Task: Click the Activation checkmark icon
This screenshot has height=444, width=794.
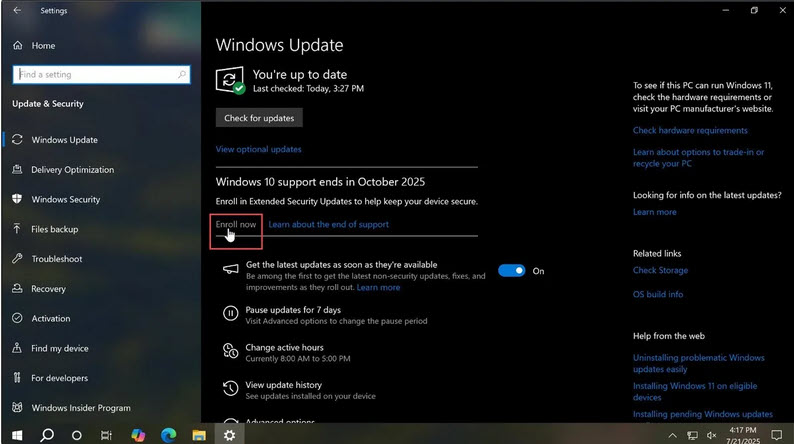Action: tap(17, 318)
